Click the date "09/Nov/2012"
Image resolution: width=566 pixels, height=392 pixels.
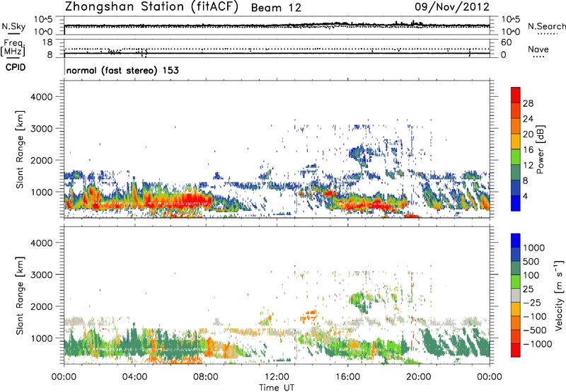tap(452, 6)
